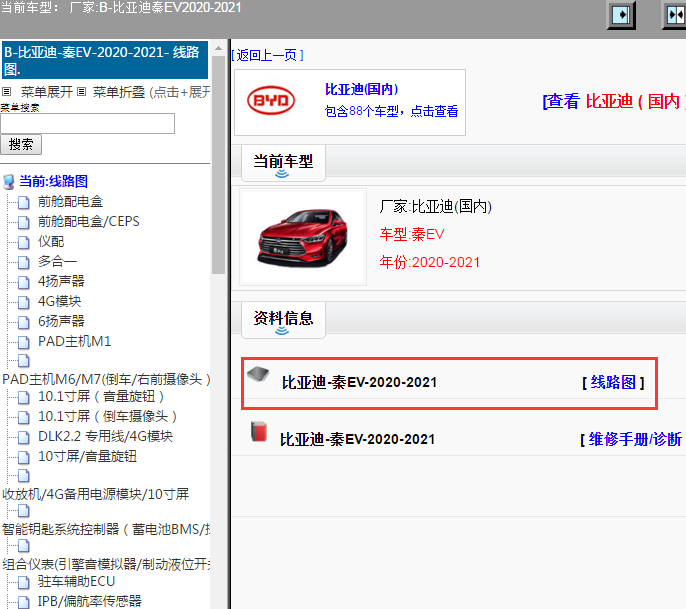Click the page icon next to 前舱配电盒
The image size is (686, 609).
click(x=24, y=202)
